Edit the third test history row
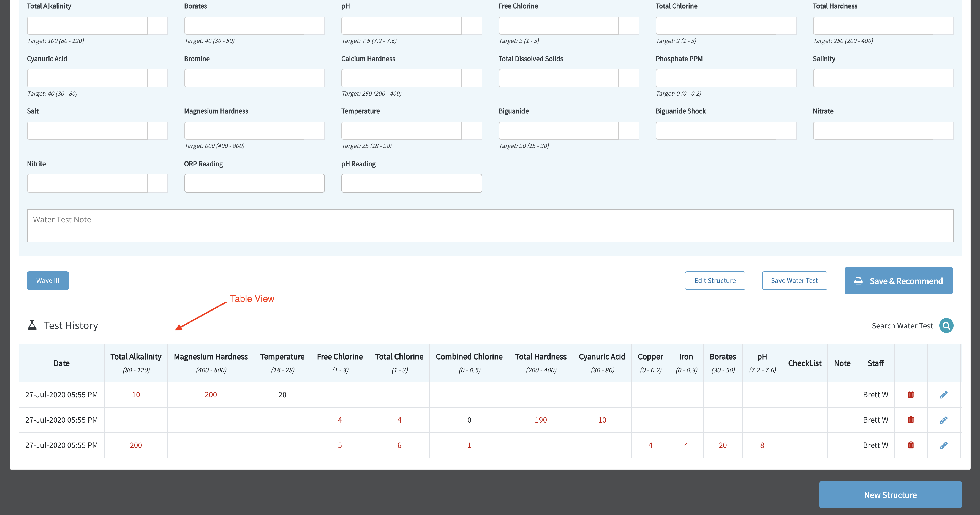The image size is (980, 515). pyautogui.click(x=943, y=445)
